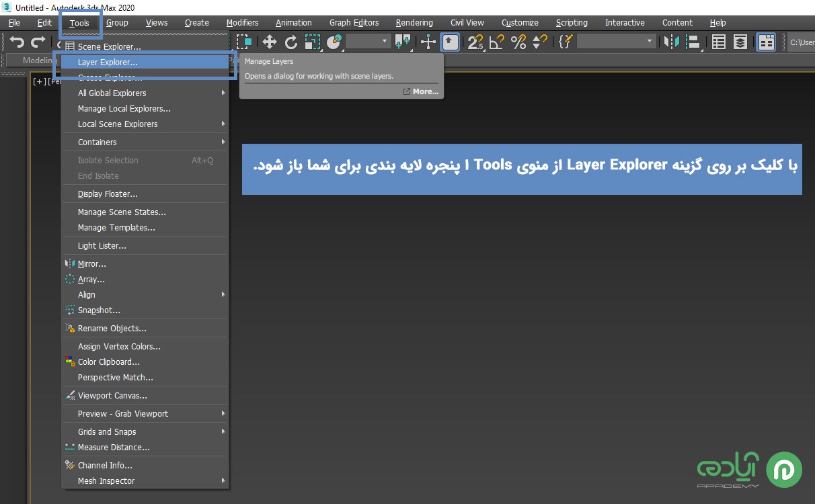Choose Manage Scene States... entry

point(145,212)
